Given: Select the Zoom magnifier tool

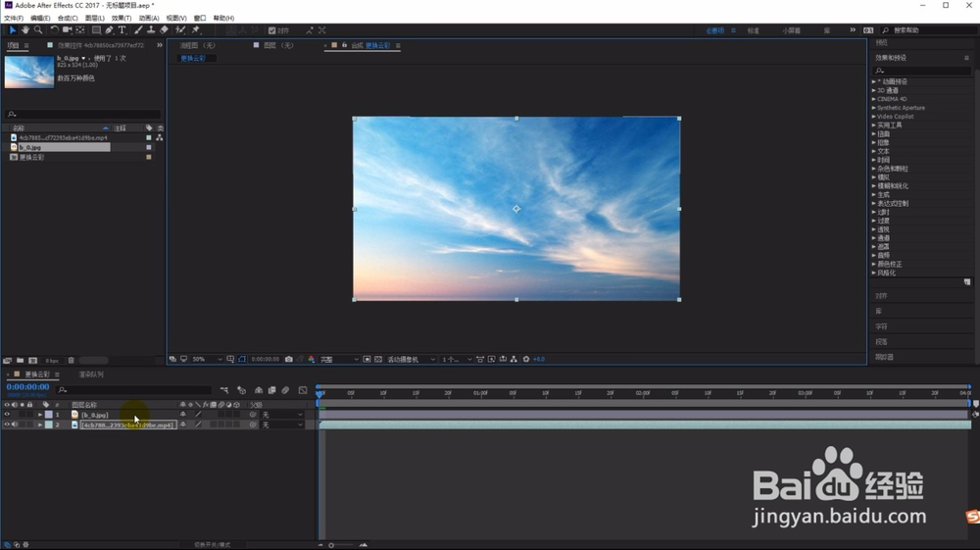Looking at the screenshot, I should pos(38,30).
